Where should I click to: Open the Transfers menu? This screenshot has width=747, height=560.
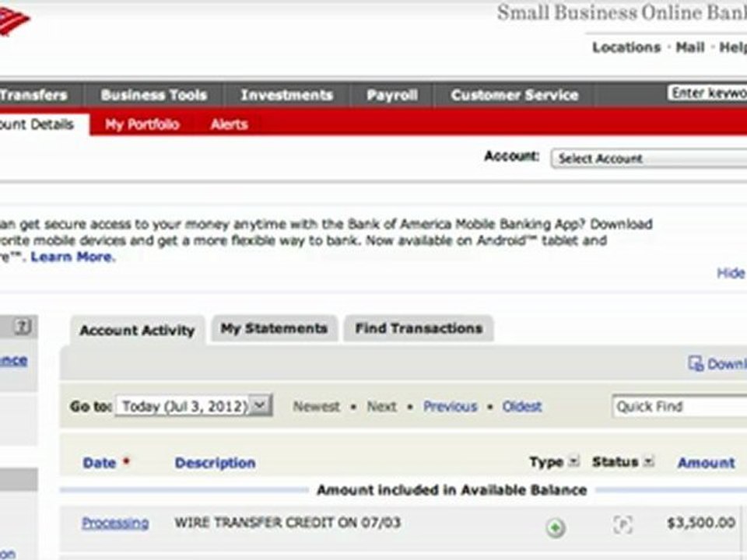click(x=33, y=95)
